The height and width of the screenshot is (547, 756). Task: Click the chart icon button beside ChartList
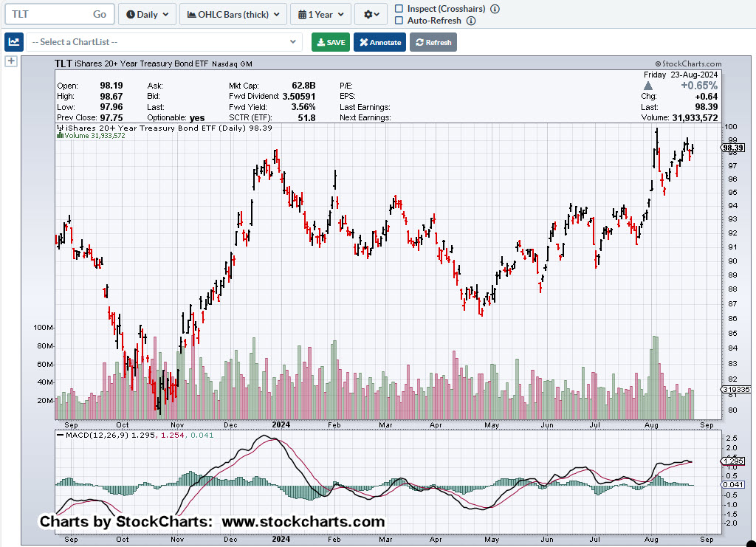click(14, 42)
